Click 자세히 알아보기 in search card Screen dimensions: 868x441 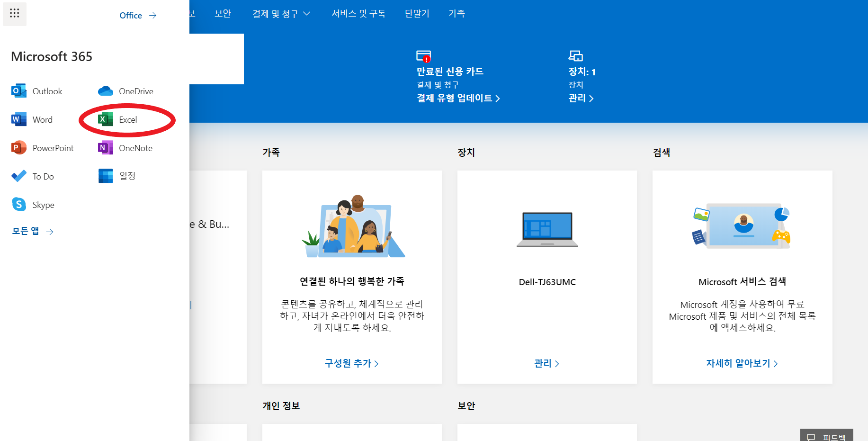pos(742,363)
